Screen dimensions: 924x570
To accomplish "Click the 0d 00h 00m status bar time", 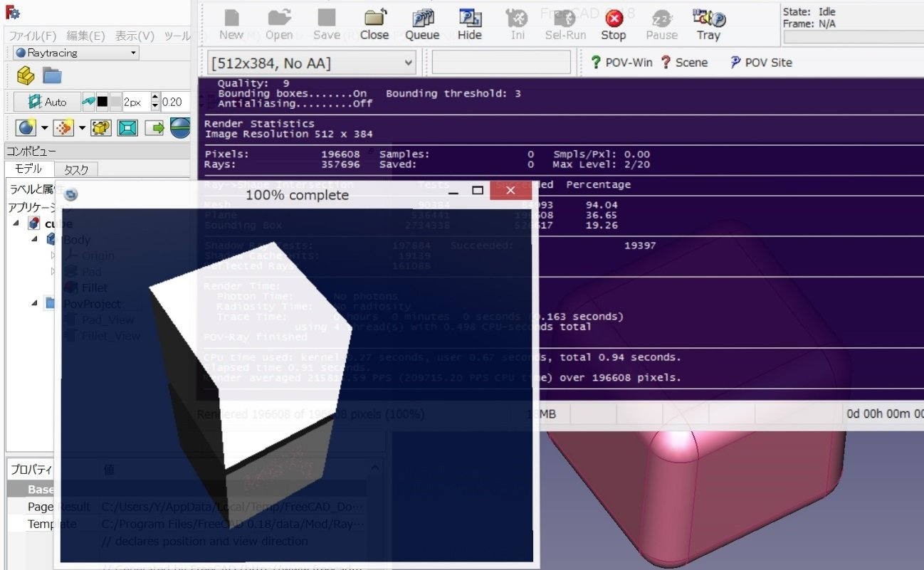I will 883,413.
